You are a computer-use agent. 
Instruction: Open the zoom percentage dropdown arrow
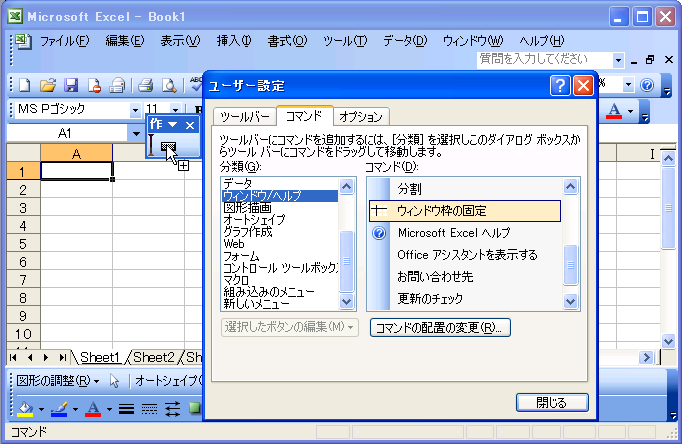628,85
